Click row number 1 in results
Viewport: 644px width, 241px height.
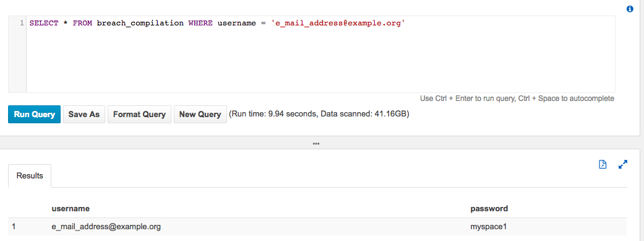click(14, 227)
